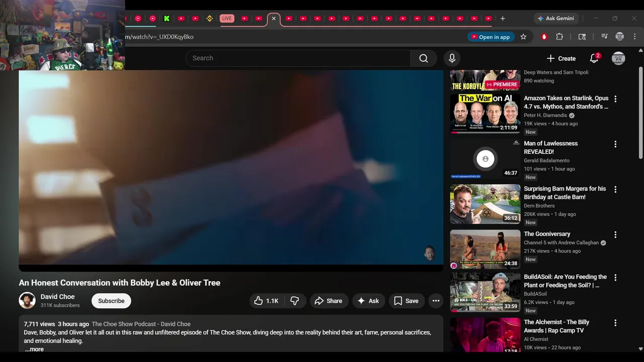Open the Extensions puzzle menu
The height and width of the screenshot is (362, 644).
click(559, 37)
